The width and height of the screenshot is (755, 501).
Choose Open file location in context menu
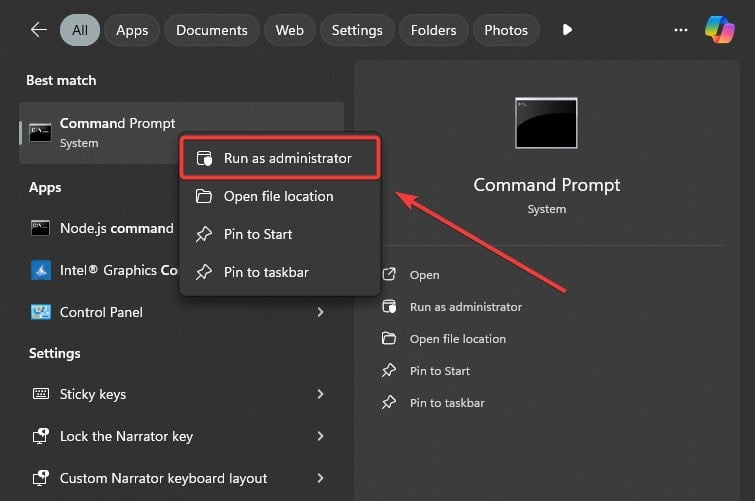click(x=280, y=197)
